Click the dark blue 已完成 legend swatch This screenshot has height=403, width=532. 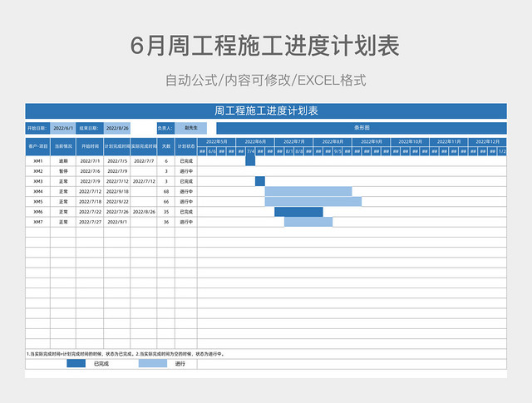(76, 364)
